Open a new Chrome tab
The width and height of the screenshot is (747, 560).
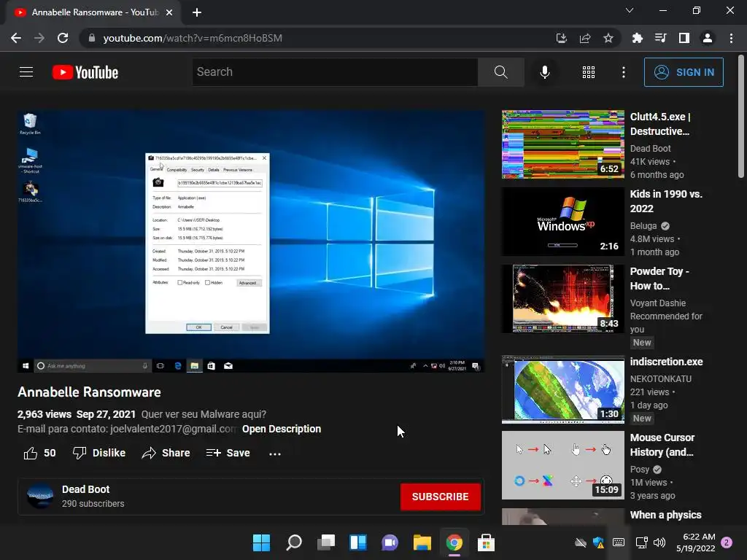[x=197, y=12]
